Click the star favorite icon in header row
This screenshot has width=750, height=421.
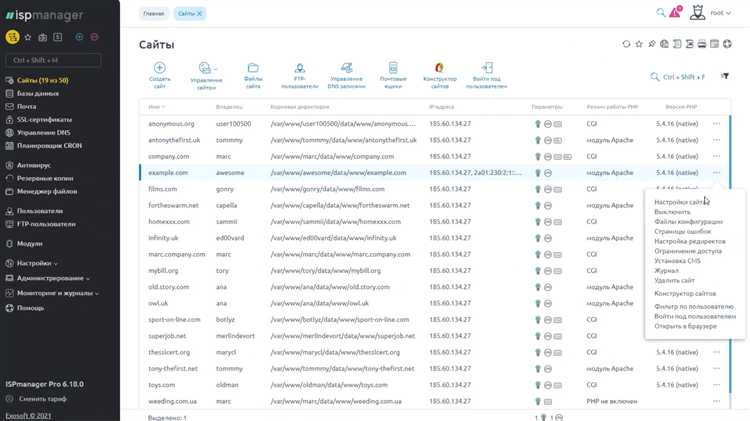pos(639,44)
